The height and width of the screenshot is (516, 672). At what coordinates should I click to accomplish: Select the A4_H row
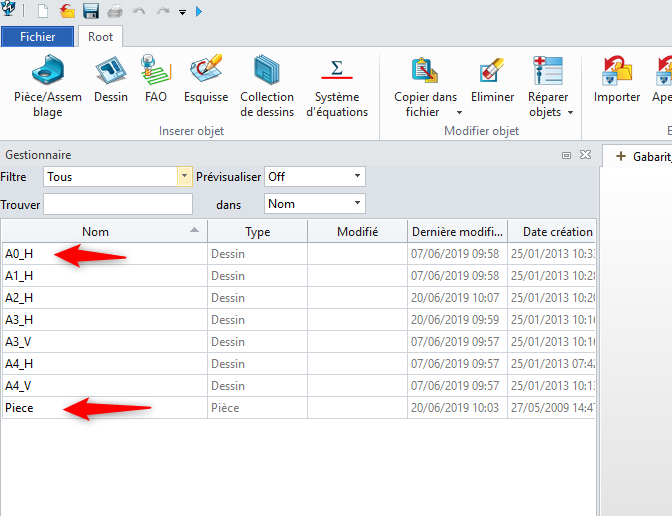(299, 364)
